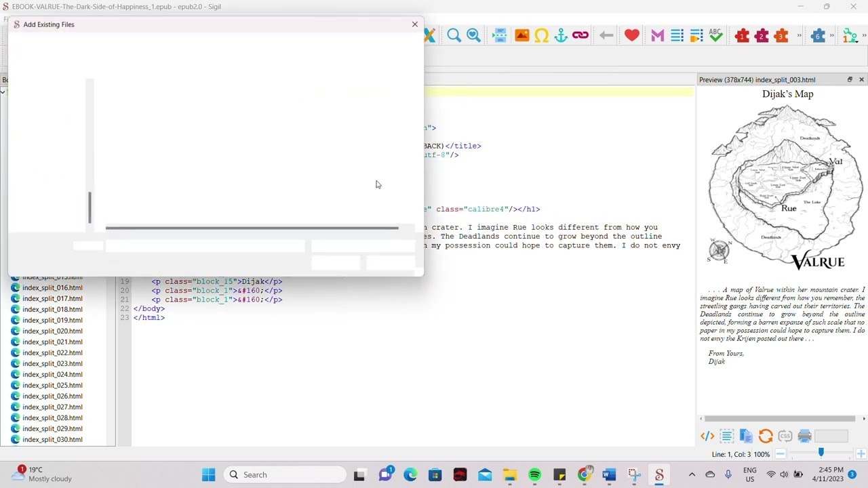Screen dimensions: 868x488
Task: Run red Plugin 1 puzzle icon
Action: coord(742,35)
